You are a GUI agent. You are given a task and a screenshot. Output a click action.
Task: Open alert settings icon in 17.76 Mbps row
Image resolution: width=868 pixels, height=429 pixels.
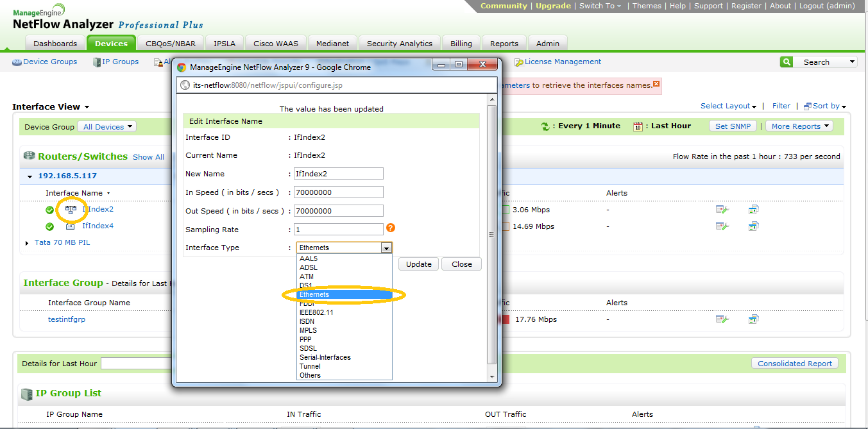click(x=722, y=319)
